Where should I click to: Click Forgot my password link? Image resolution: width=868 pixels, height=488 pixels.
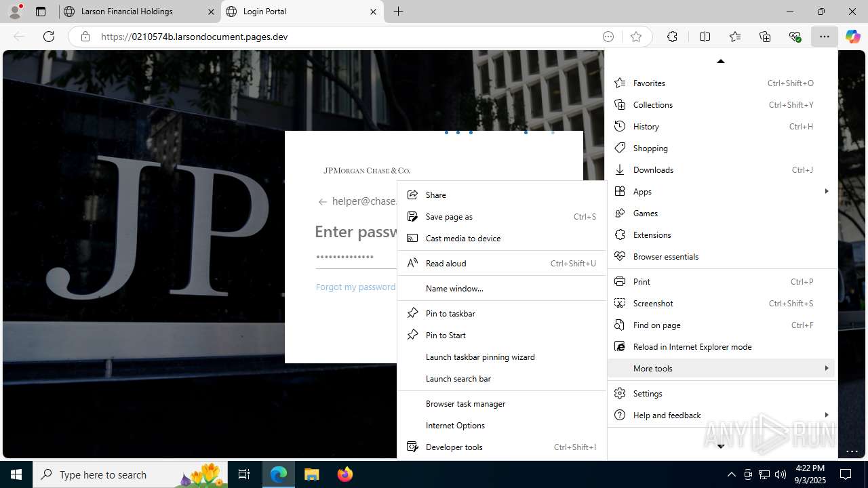point(355,287)
